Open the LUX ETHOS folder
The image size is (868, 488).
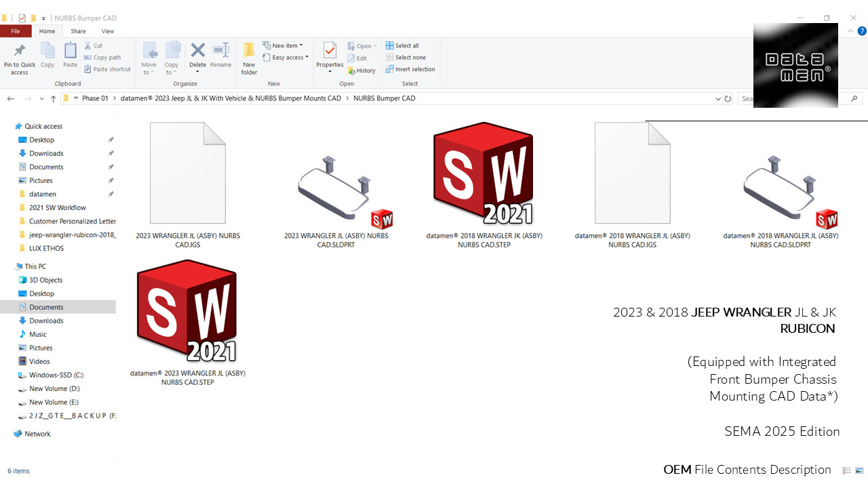46,248
